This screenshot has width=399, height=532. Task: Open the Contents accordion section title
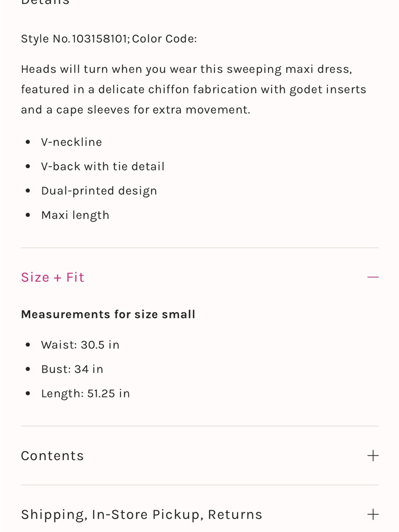click(x=52, y=455)
